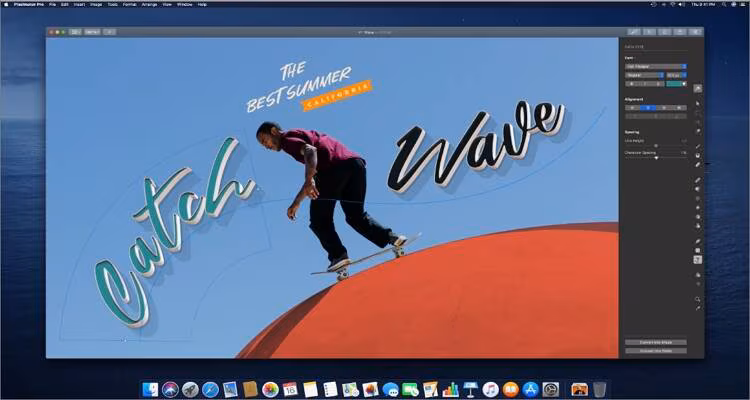Adjust the Character Spacing slider
The width and height of the screenshot is (750, 400).
(656, 158)
